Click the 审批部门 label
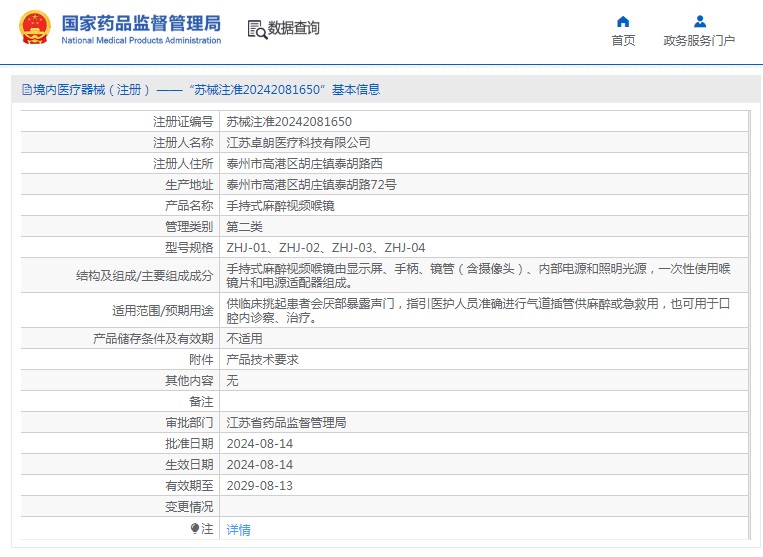Viewport: 763px width, 557px height. point(189,422)
